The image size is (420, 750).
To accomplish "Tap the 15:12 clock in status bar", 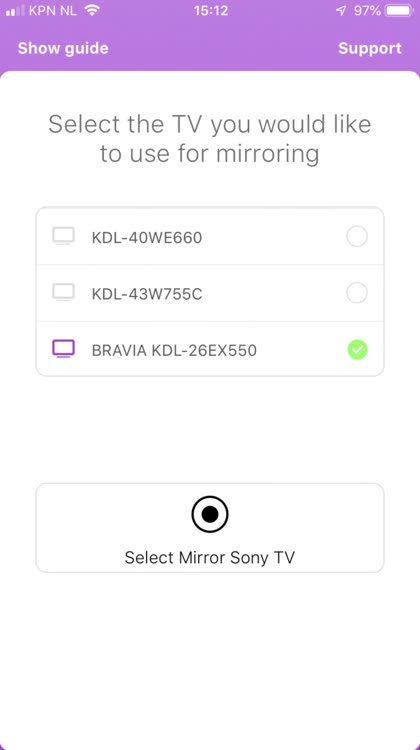I will [211, 11].
